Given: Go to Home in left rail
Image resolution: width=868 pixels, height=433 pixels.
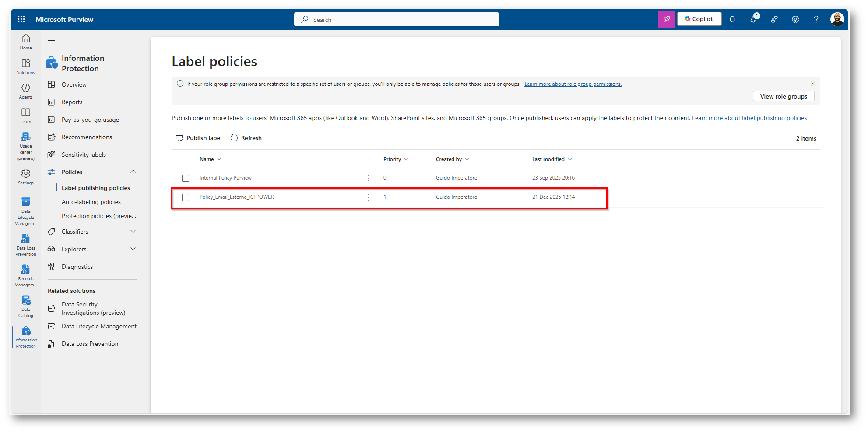Looking at the screenshot, I should (26, 42).
